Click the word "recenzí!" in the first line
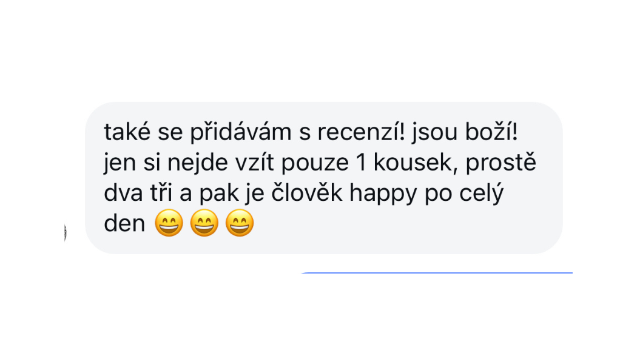Image resolution: width=637 pixels, height=364 pixels. click(x=361, y=132)
